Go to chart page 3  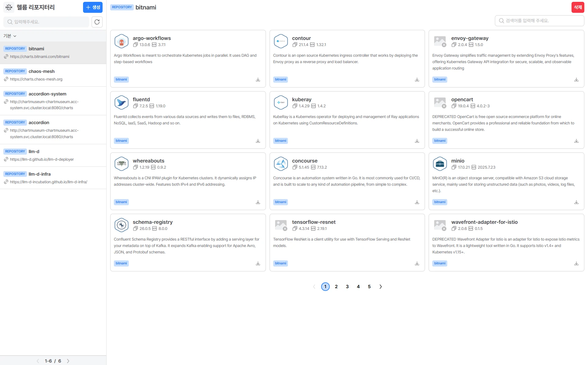click(x=347, y=287)
